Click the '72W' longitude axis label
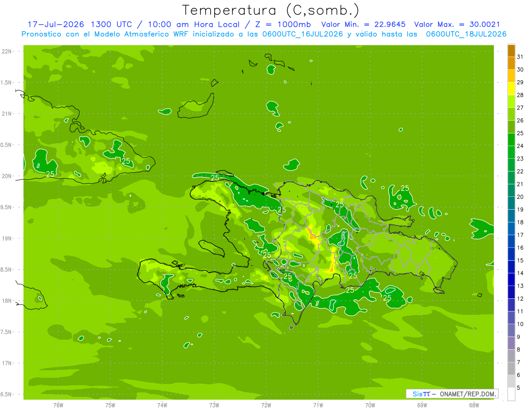 (x=266, y=405)
